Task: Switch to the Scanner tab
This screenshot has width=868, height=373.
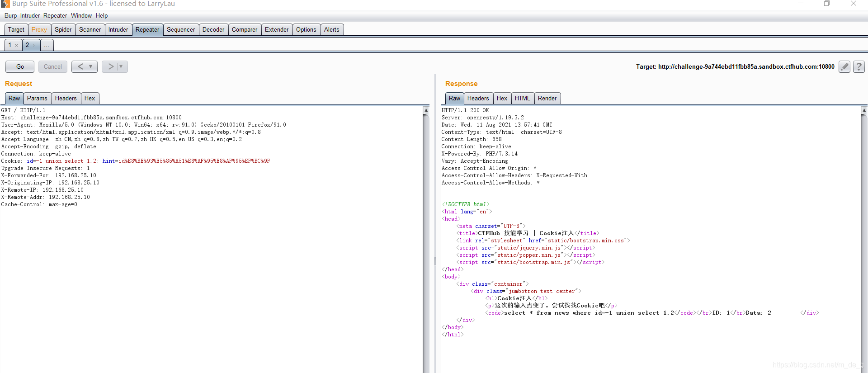Action: click(90, 29)
